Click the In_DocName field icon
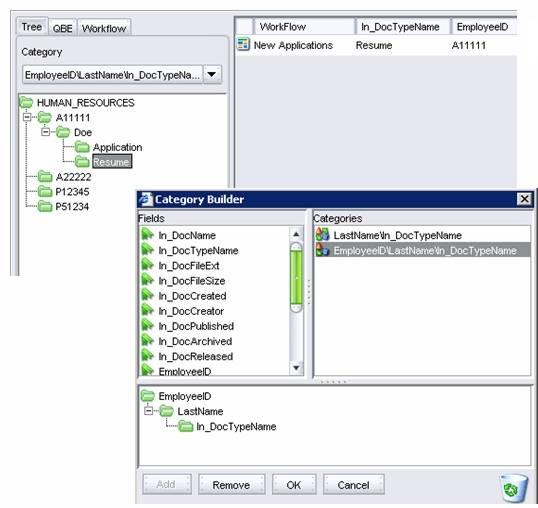This screenshot has width=538, height=508. (x=148, y=235)
